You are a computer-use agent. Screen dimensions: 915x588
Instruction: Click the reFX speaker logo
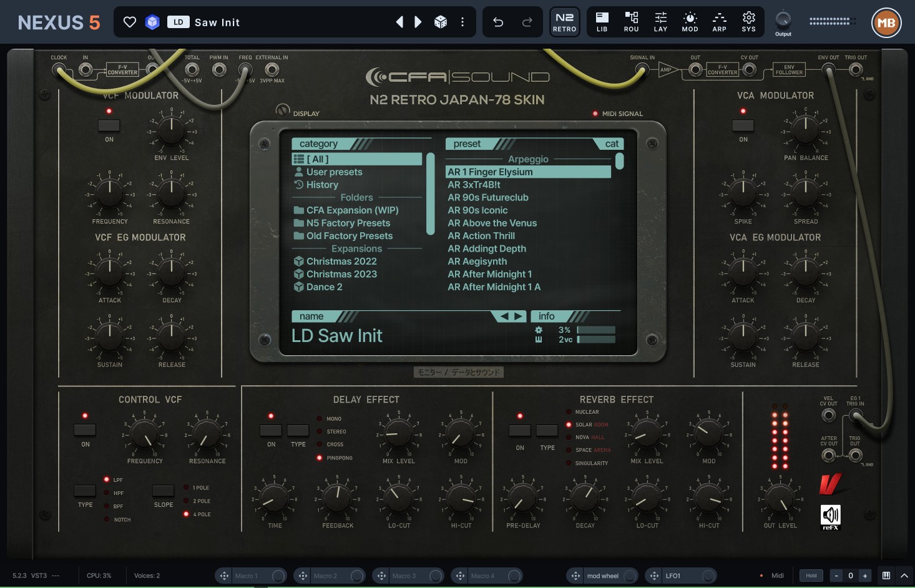831,517
